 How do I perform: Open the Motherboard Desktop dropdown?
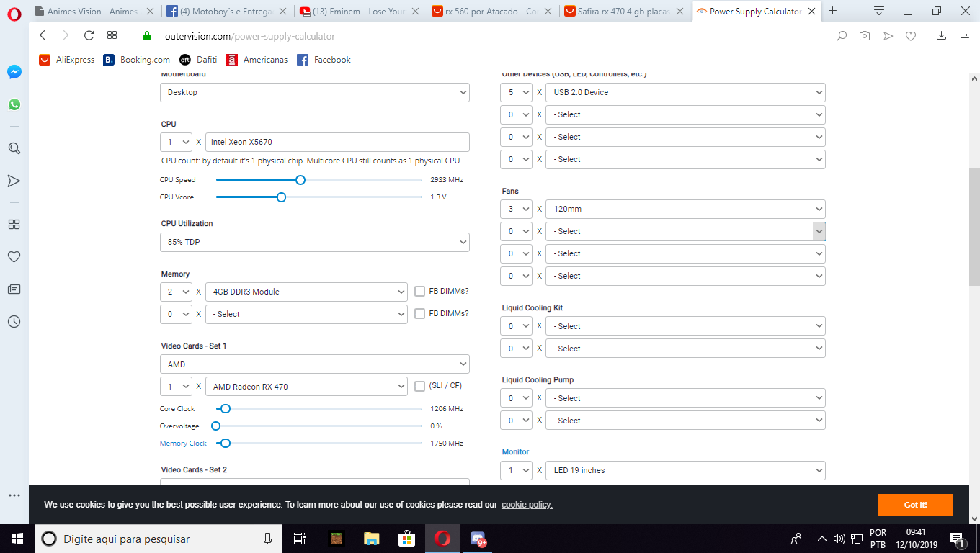[x=315, y=92]
